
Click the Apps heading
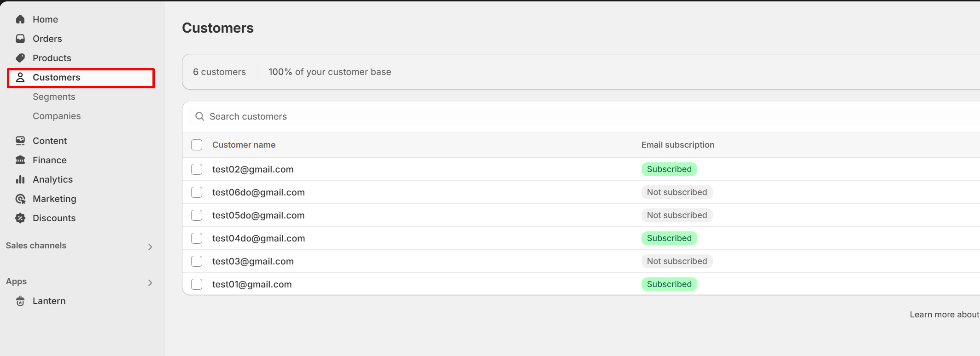click(16, 281)
